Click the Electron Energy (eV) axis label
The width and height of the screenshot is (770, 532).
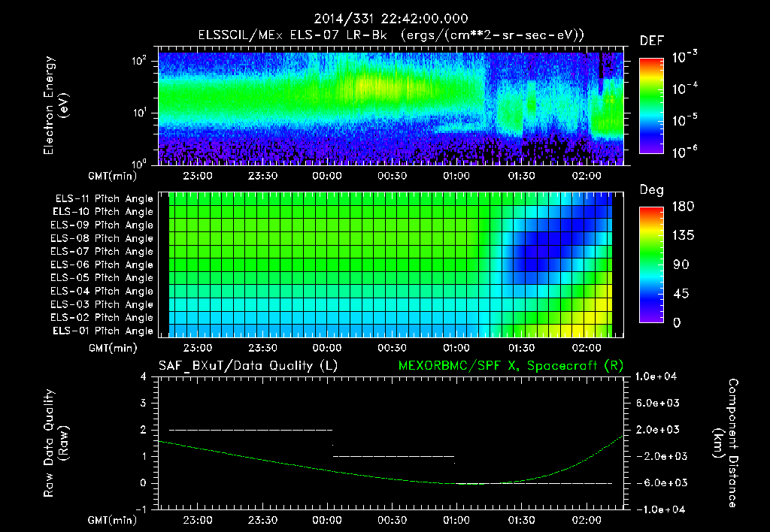click(56, 105)
